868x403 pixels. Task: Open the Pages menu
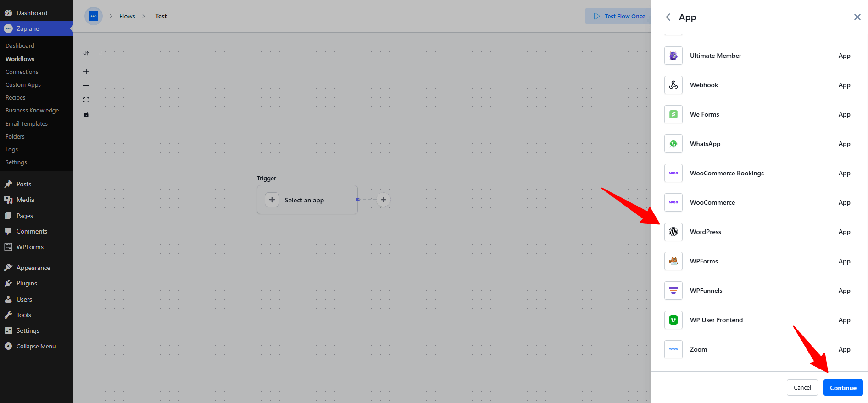click(37, 216)
